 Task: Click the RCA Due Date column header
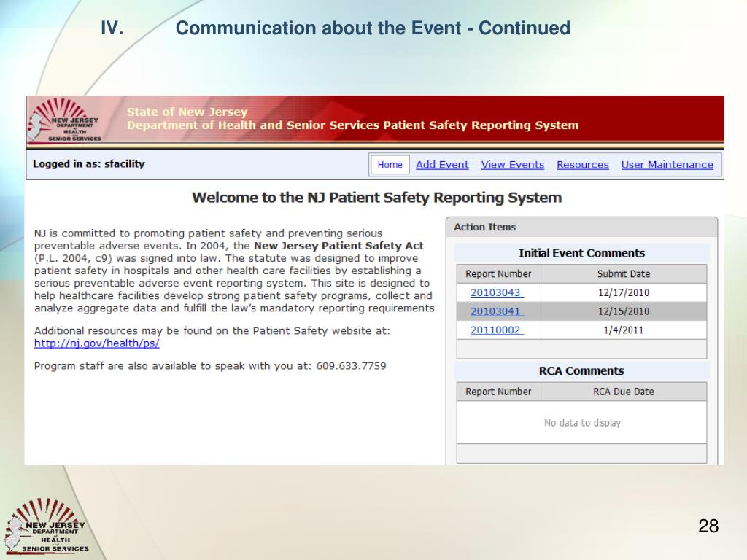click(624, 392)
